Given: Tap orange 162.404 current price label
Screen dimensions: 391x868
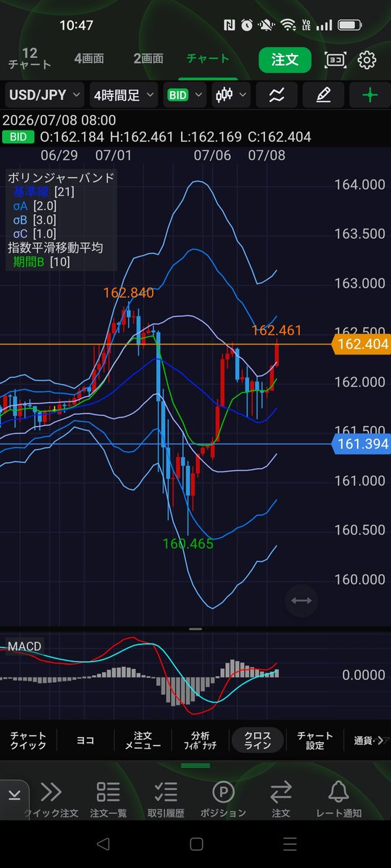Looking at the screenshot, I should click(x=361, y=345).
